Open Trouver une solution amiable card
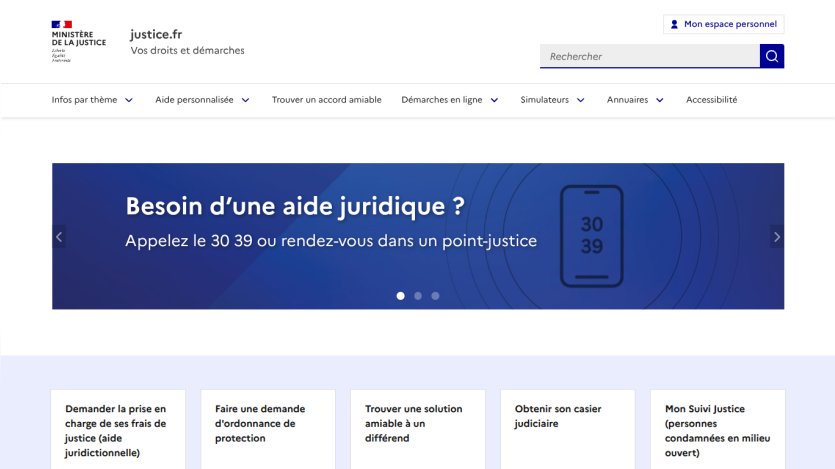This screenshot has width=835, height=469. (418, 430)
